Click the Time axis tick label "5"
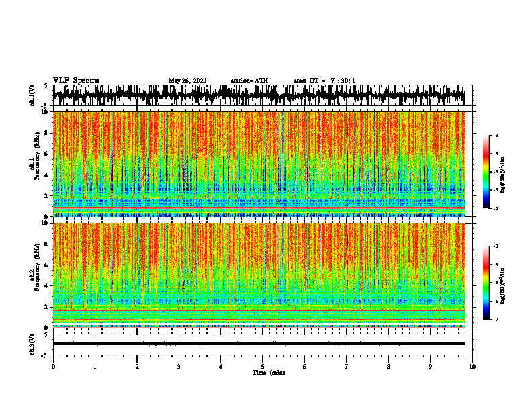The width and height of the screenshot is (532, 411). point(263,367)
